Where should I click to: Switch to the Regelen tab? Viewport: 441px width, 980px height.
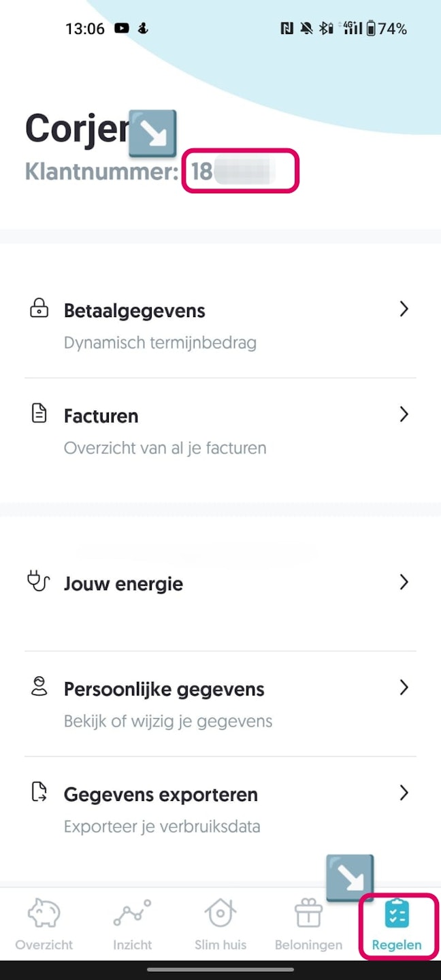pyautogui.click(x=397, y=926)
